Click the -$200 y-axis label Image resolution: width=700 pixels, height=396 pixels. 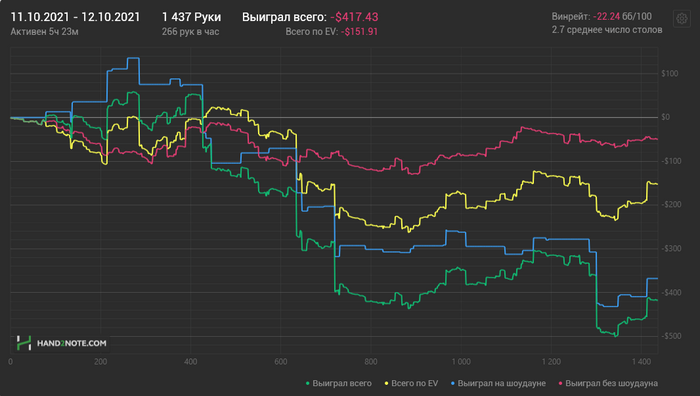[670, 204]
